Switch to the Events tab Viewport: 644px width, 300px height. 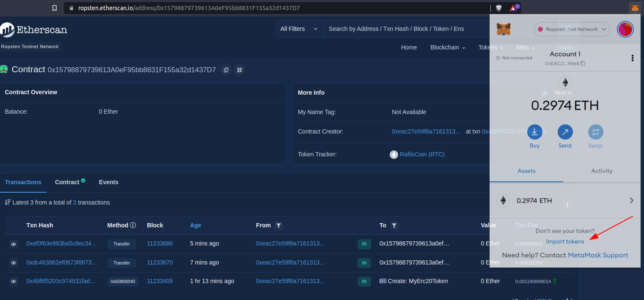tap(108, 182)
